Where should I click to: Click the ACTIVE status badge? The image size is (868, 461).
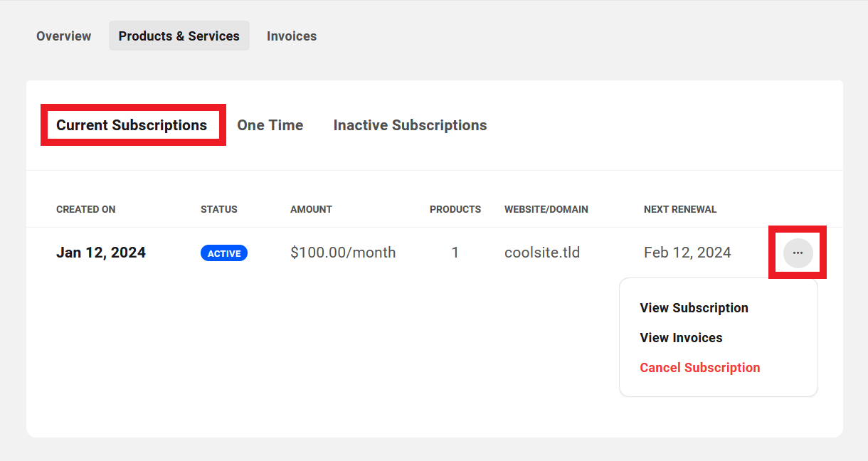223,253
